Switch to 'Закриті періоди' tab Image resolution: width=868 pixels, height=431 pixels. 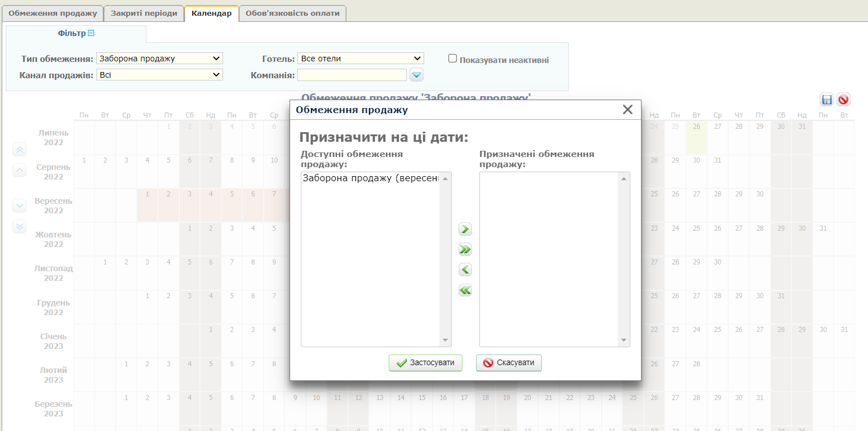pyautogui.click(x=144, y=13)
